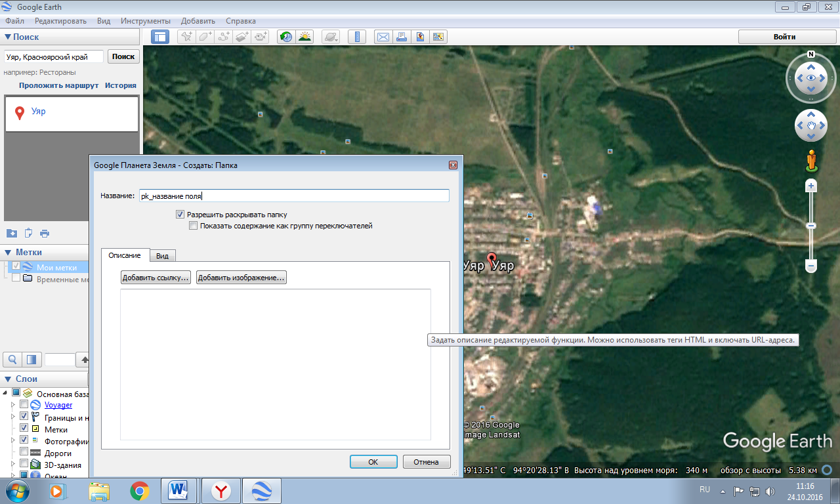Click 'Добавить ссылку...' button
Screen dimensions: 840x504
tap(156, 278)
